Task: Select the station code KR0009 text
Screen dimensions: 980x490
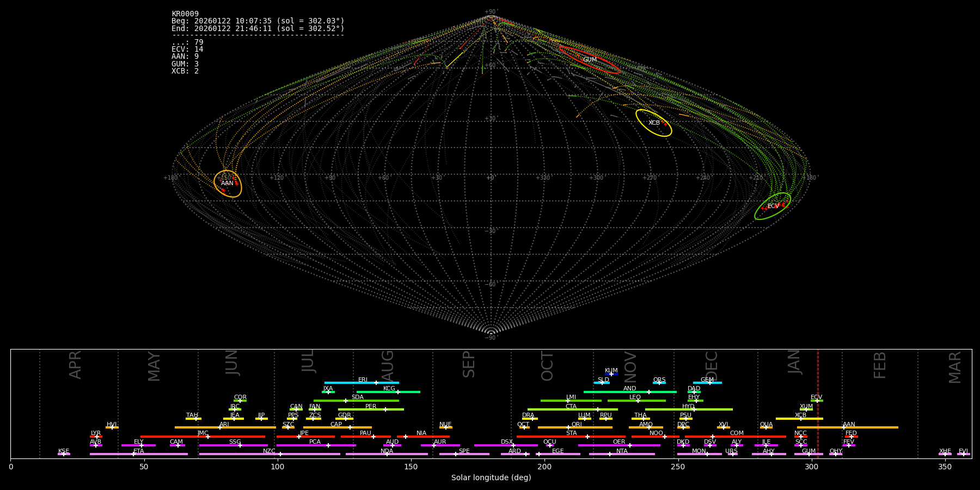Action: coord(185,14)
